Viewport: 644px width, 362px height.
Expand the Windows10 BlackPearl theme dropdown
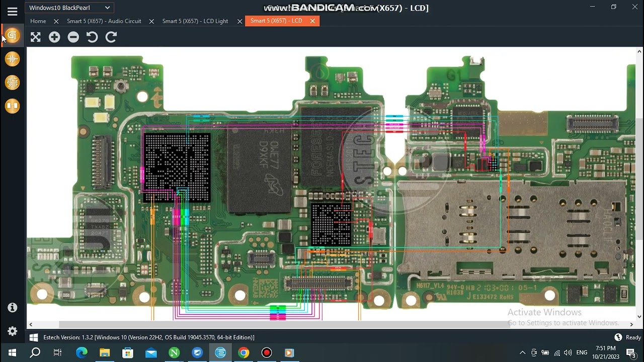(x=69, y=8)
